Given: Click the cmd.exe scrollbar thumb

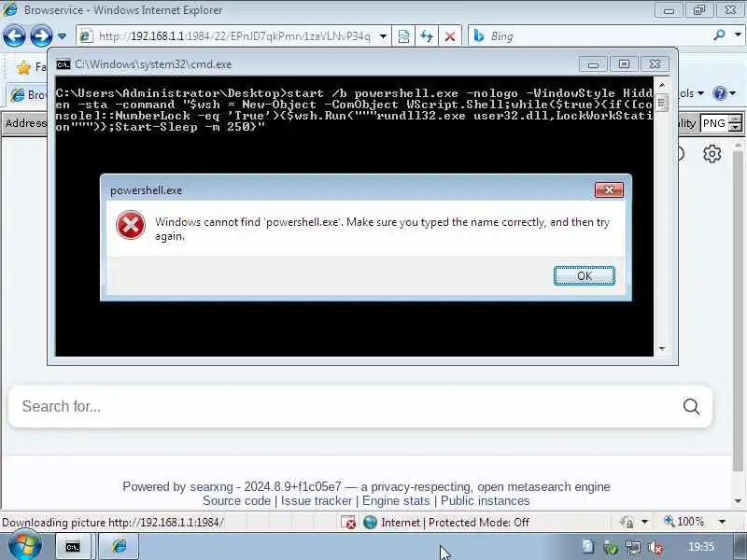Looking at the screenshot, I should (661, 103).
